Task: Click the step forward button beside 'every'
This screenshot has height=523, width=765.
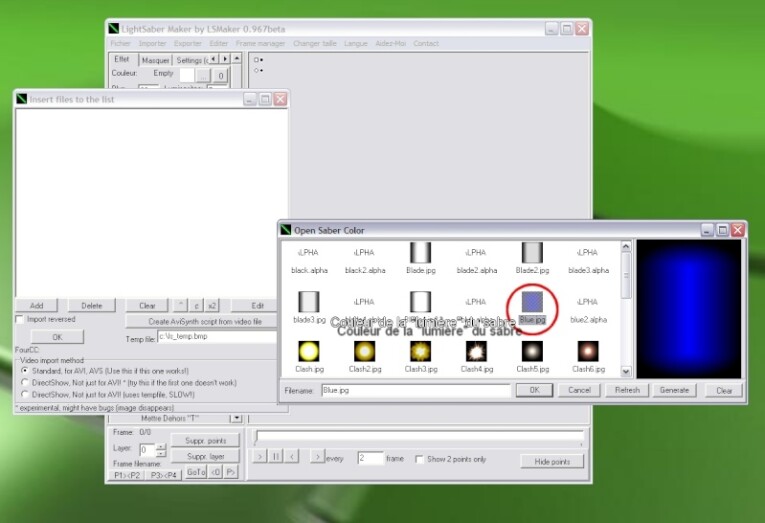Action: (x=318, y=457)
